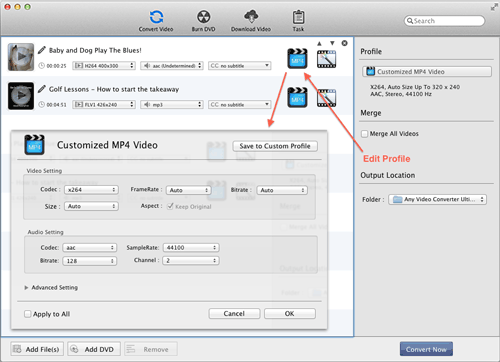
Task: Click the Customized MP4 Video dialog icon
Action: [34, 145]
